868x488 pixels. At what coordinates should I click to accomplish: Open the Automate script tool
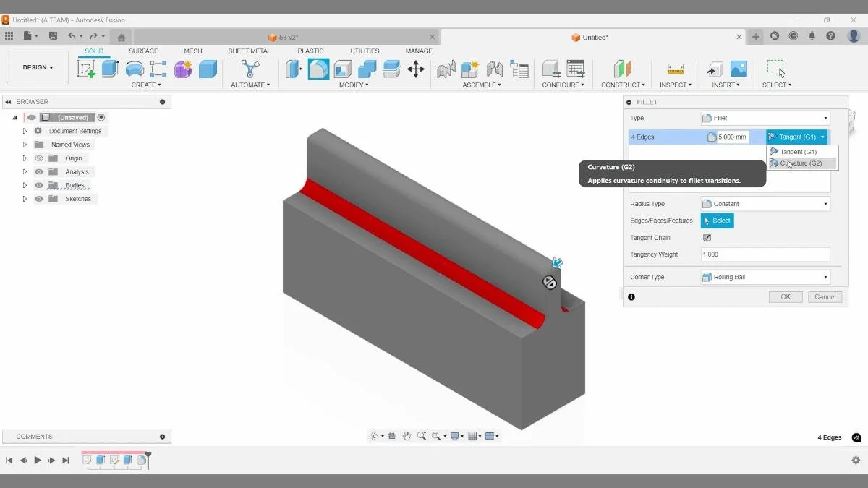[250, 67]
